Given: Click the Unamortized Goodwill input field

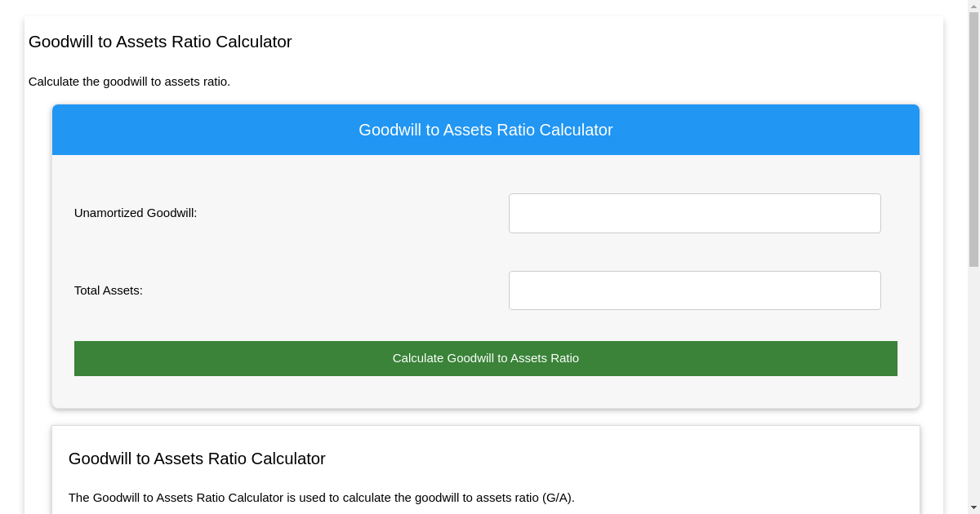Looking at the screenshot, I should (x=694, y=213).
